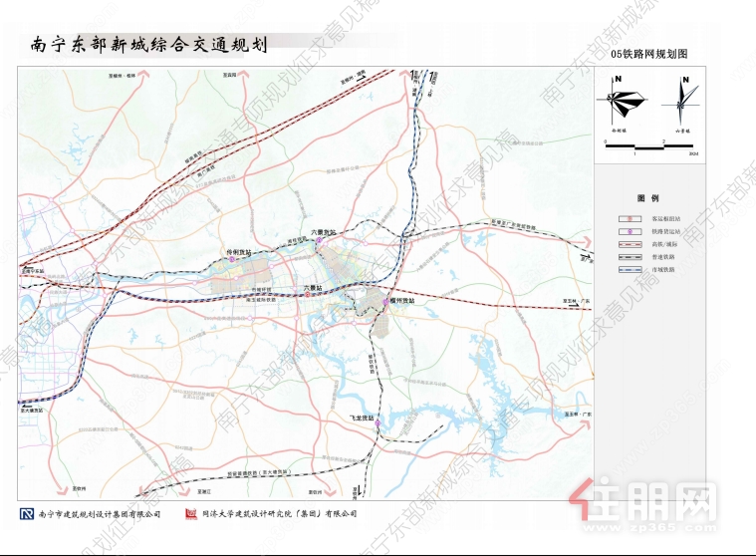
Task: Click the blue Nanning planning institute logo
Action: pyautogui.click(x=26, y=514)
